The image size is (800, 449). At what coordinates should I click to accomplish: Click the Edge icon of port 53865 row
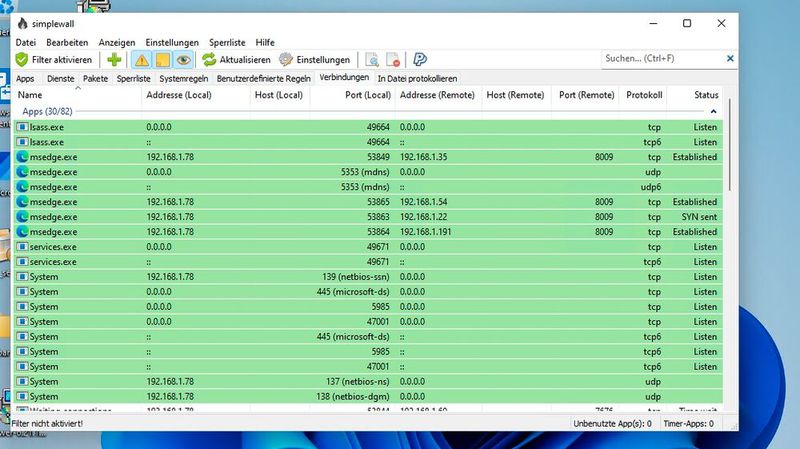[x=22, y=202]
